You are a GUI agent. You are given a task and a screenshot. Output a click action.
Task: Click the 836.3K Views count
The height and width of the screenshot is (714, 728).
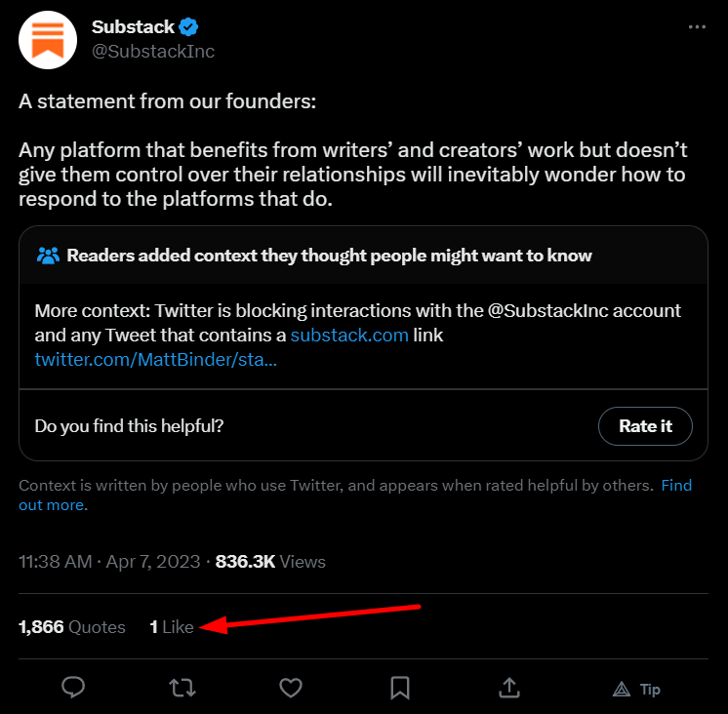(270, 562)
